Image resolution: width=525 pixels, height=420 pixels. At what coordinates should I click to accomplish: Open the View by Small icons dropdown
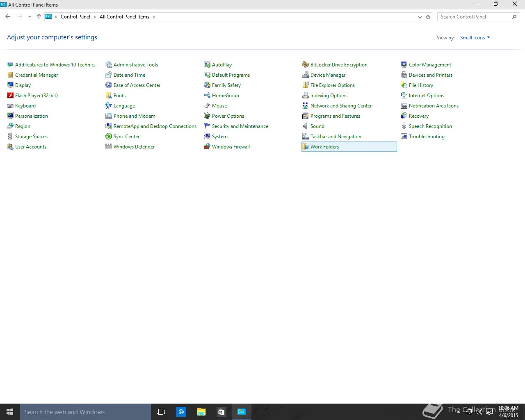tap(475, 37)
